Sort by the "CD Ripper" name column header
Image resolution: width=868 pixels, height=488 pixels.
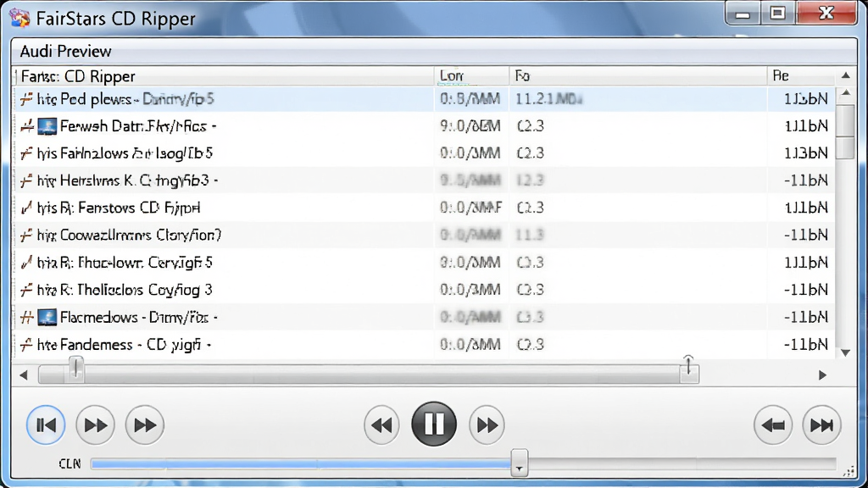tap(224, 75)
